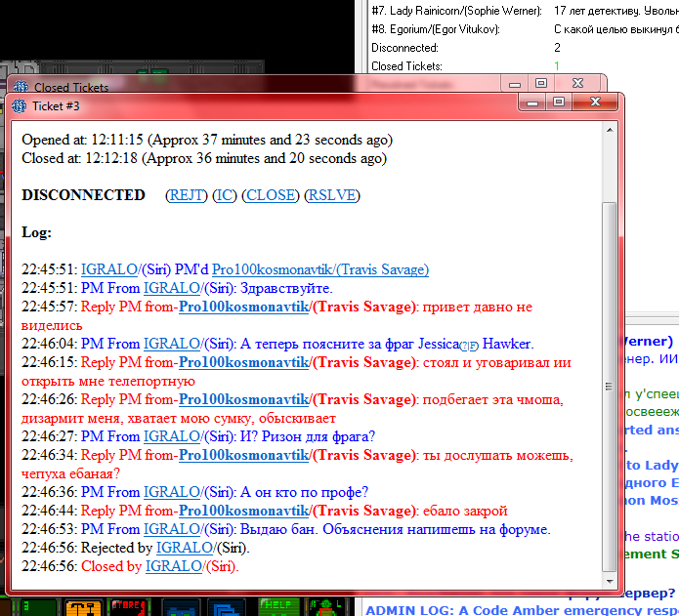Click the 'Выдаю бан' message line
Screen dimensions: 679x616
click(286, 529)
